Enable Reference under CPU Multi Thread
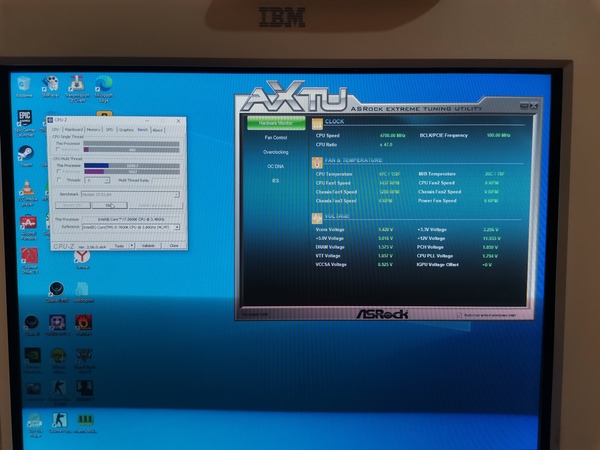This screenshot has width=600, height=450. click(59, 172)
